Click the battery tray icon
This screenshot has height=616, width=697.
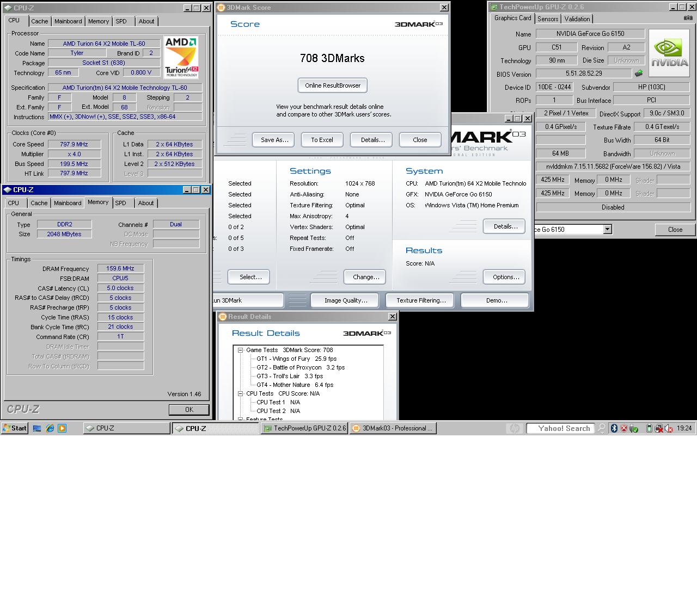coord(649,428)
